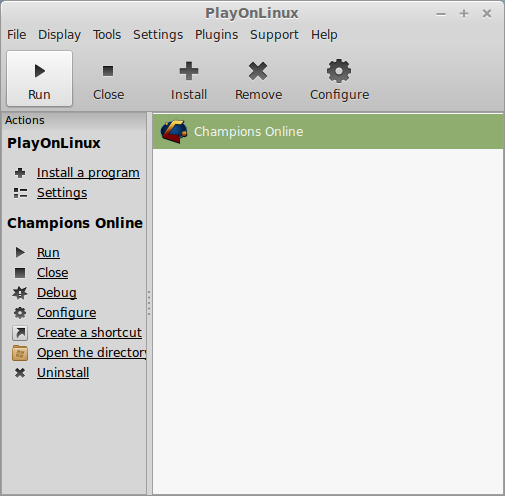Click the Champions Online game icon
Image resolution: width=505 pixels, height=496 pixels.
point(174,132)
